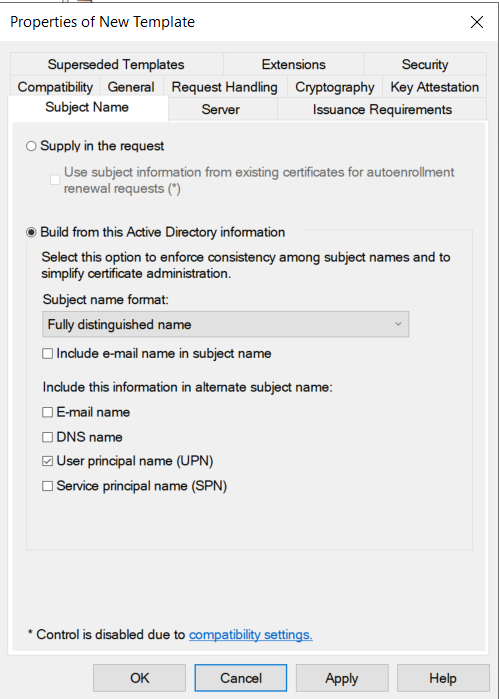Apply the template changes

coord(342,678)
